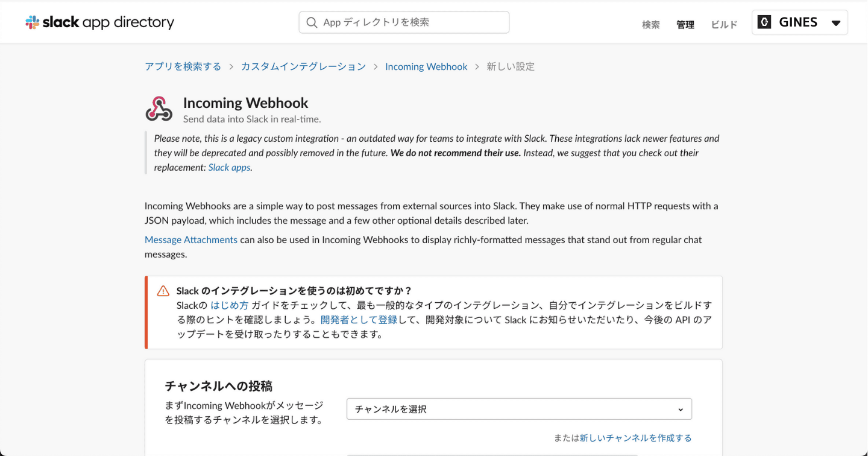Image resolution: width=868 pixels, height=456 pixels.
Task: Click 新しいチャンネルを作成する link
Action: click(x=635, y=438)
